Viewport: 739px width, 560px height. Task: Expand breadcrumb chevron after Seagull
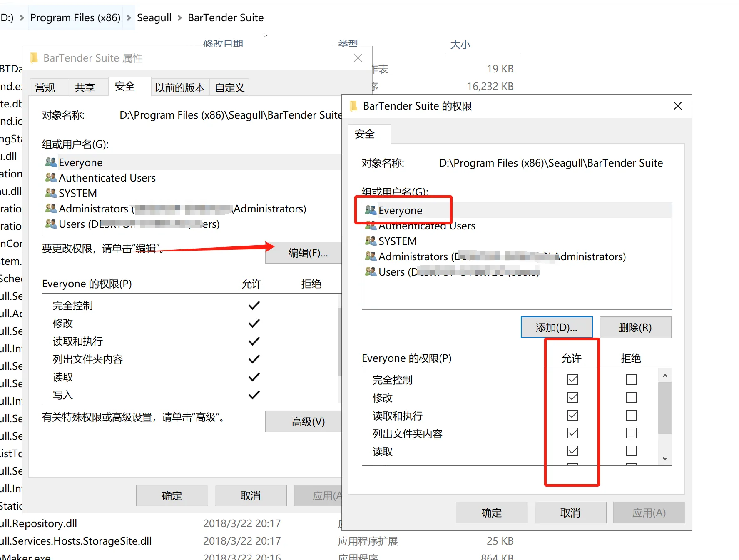(x=179, y=18)
